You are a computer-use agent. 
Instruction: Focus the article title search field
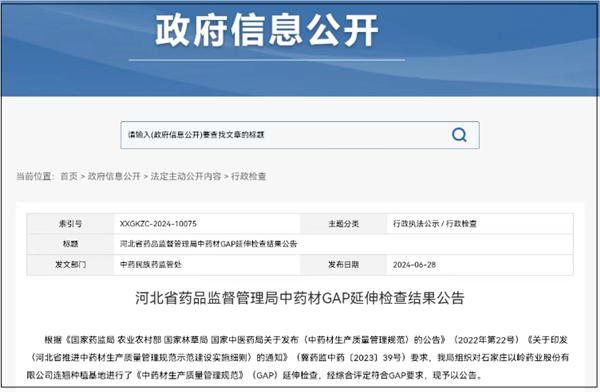pos(300,135)
